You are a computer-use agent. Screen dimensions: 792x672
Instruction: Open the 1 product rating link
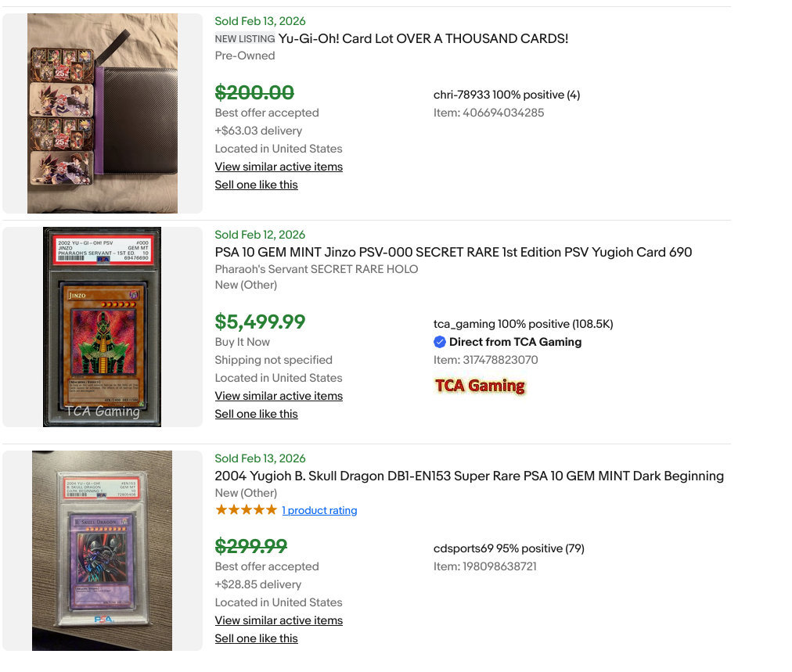tap(319, 510)
